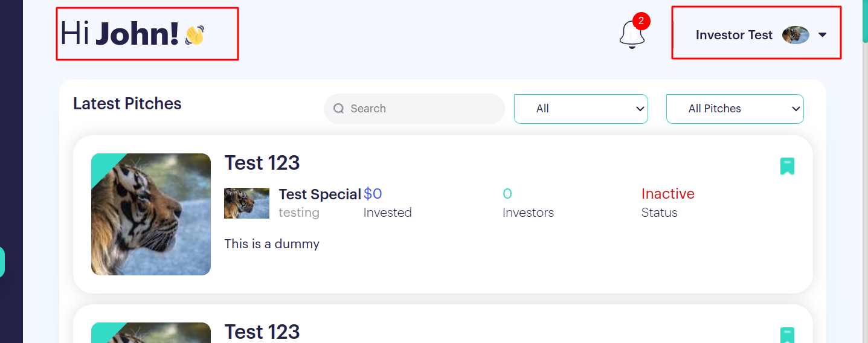Click the search magnifier icon
Screen dimensions: 868x343
coord(339,109)
